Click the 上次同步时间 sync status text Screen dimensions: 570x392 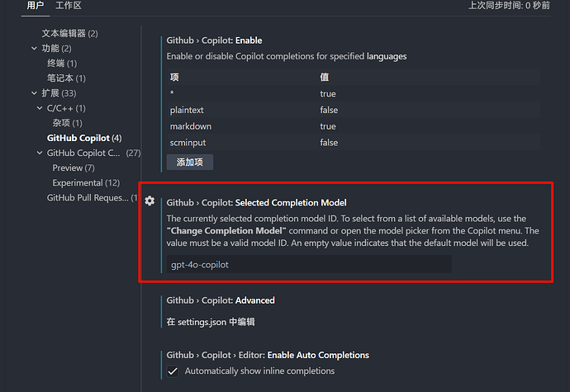pyautogui.click(x=509, y=6)
